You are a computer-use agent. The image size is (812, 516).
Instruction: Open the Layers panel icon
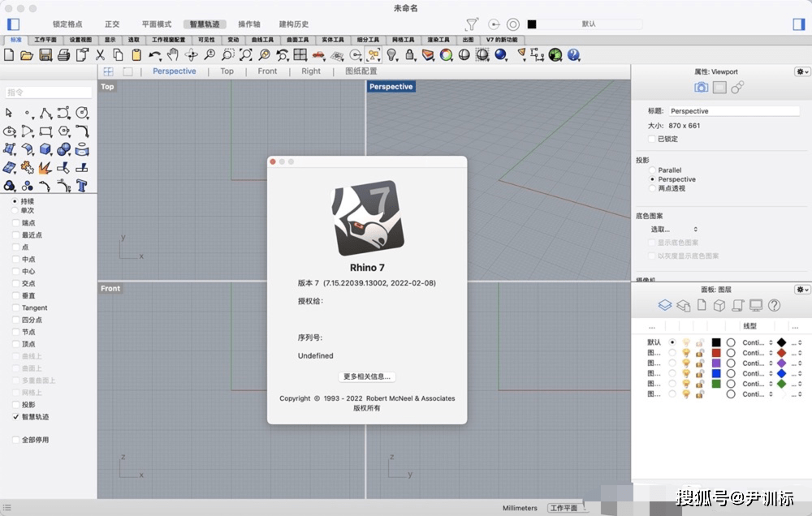pyautogui.click(x=664, y=305)
